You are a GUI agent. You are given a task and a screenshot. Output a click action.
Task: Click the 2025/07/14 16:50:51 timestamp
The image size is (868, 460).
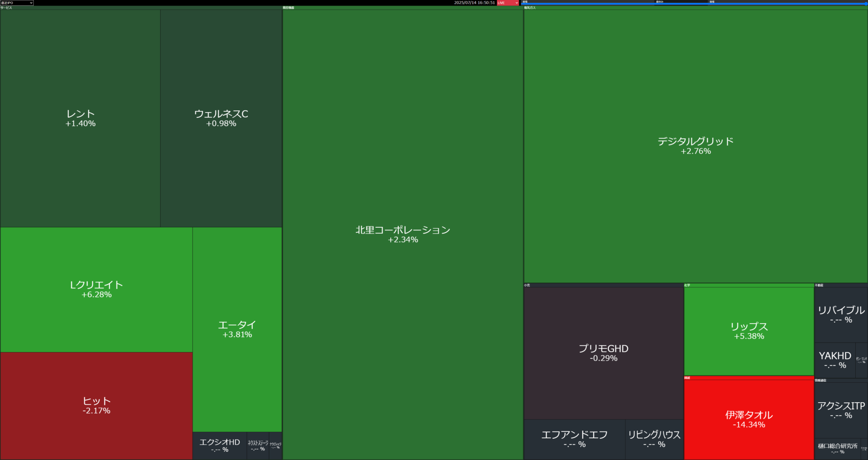tap(474, 3)
